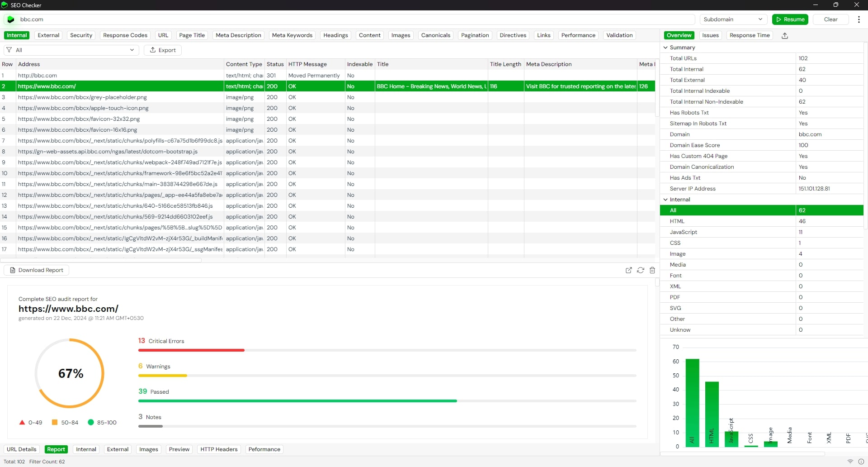Click the wifi status icon in status bar
Screen dimensions: 868x467
click(850, 462)
